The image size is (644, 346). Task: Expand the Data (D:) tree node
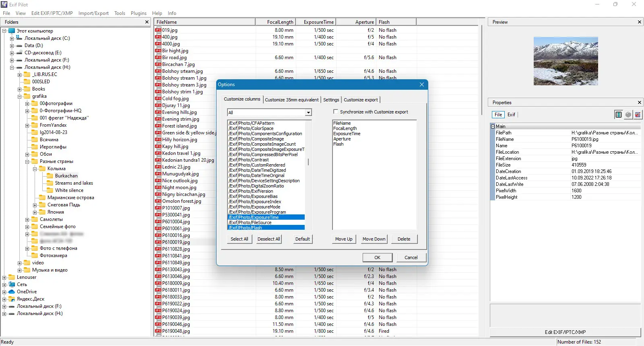(12, 46)
